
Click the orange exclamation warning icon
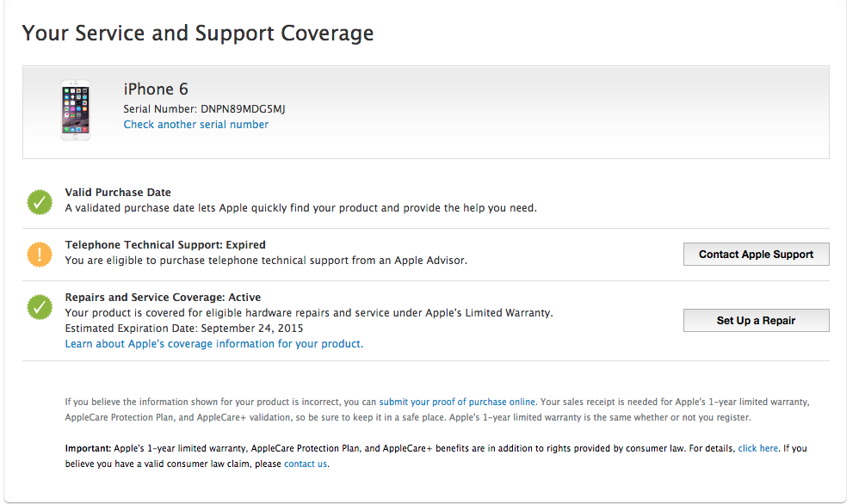click(x=40, y=255)
